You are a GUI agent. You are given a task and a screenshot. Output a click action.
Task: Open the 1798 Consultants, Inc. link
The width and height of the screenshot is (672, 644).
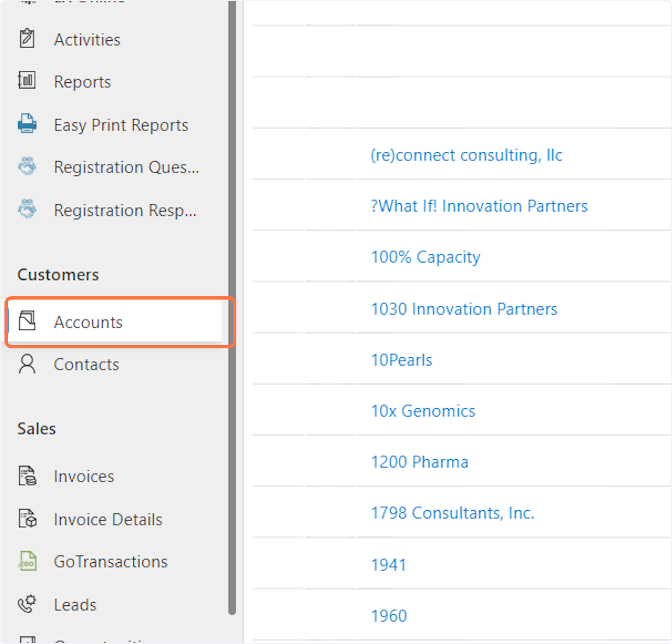(452, 513)
